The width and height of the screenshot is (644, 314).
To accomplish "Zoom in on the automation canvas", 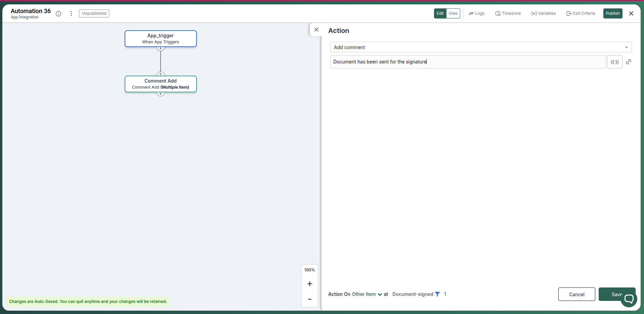I will pos(309,284).
